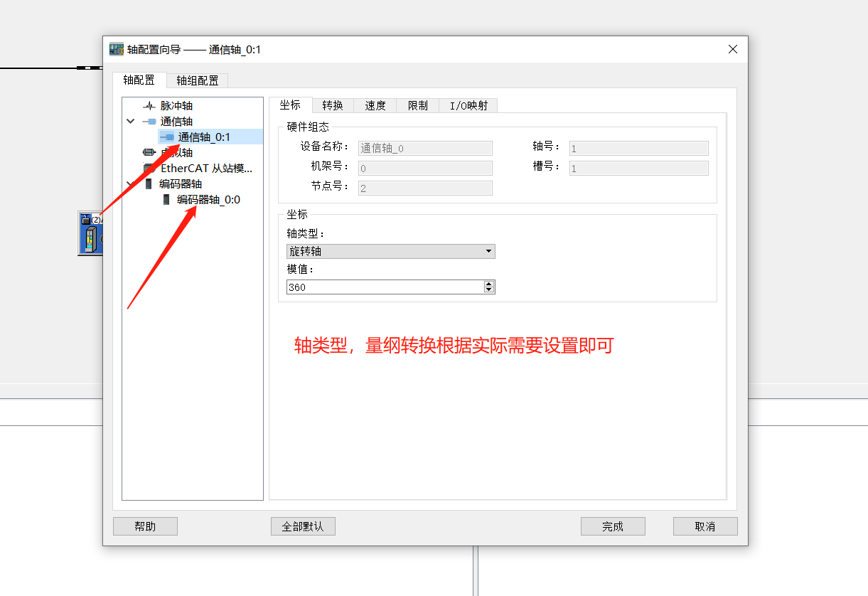Click the 槽号 field

click(x=638, y=168)
